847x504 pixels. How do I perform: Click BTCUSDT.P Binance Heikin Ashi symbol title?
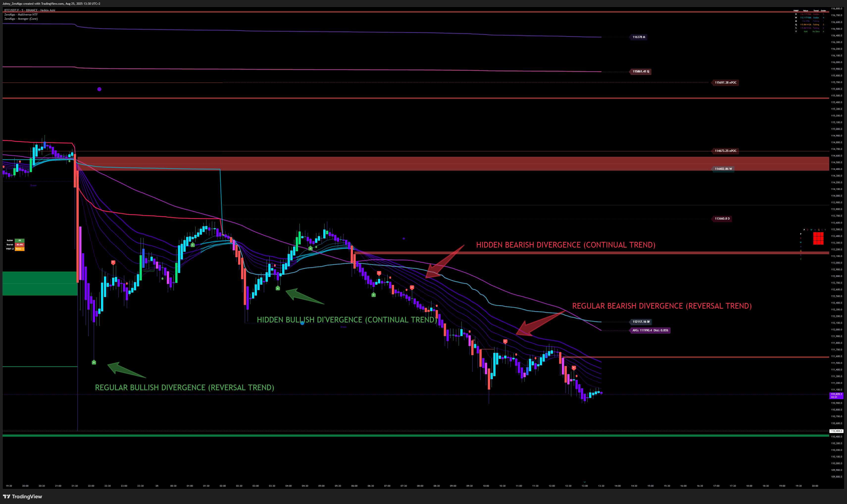click(29, 10)
